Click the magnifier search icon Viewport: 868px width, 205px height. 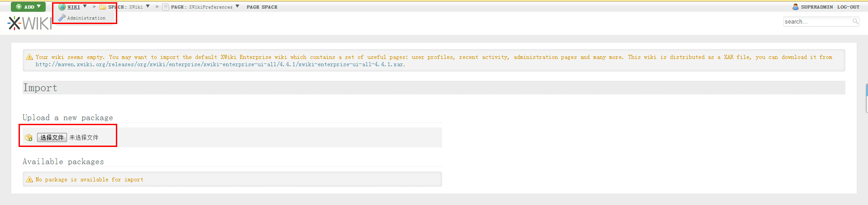click(x=855, y=21)
